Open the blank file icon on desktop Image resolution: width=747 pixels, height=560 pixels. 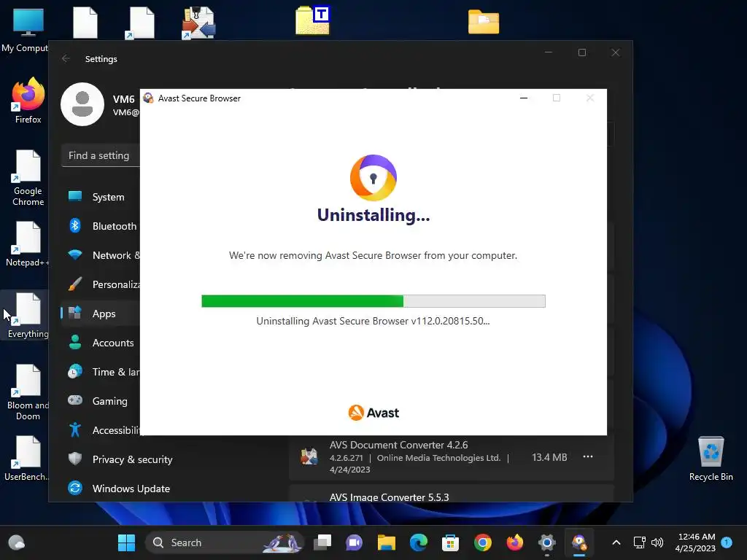pos(85,23)
